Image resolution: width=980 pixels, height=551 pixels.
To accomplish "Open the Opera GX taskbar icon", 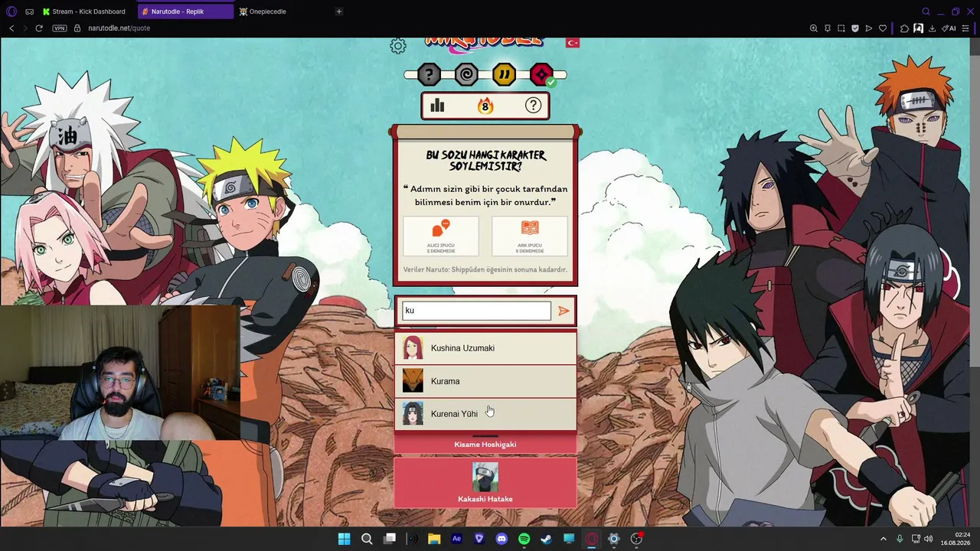I will 591,539.
